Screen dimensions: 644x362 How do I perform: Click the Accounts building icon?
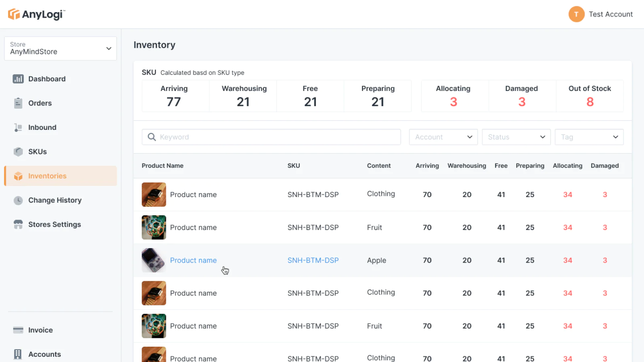pos(18,354)
